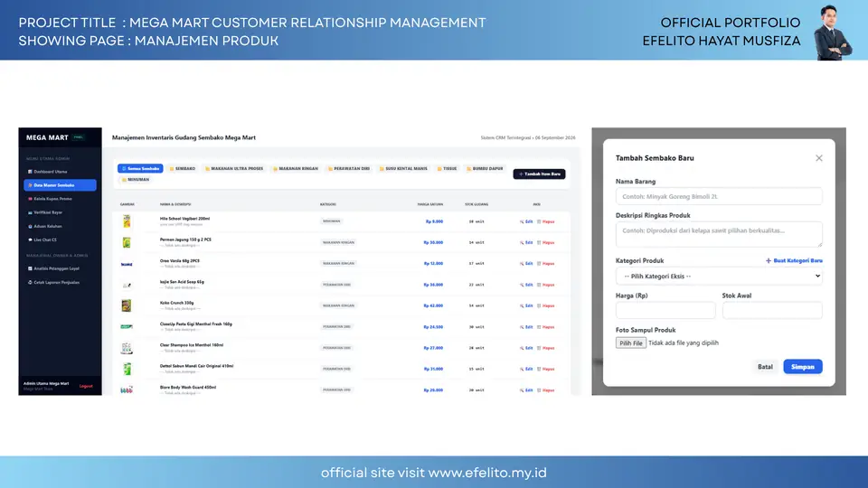
Task: Click pencil edit icon for Hile School Vegiberi
Action: tap(522, 222)
